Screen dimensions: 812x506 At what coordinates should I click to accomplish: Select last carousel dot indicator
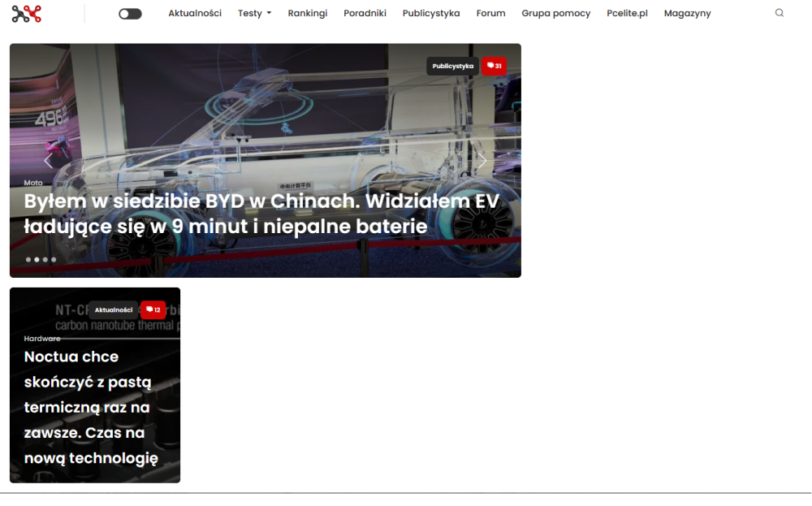(54, 259)
